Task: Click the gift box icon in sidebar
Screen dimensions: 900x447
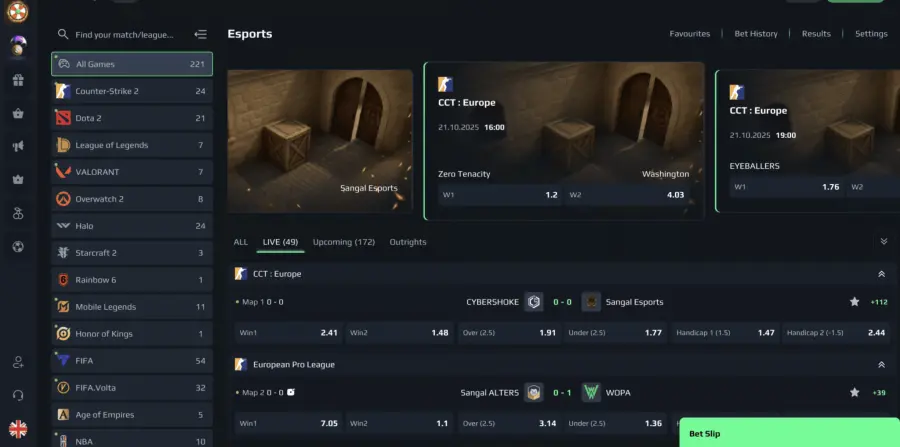Action: point(18,80)
